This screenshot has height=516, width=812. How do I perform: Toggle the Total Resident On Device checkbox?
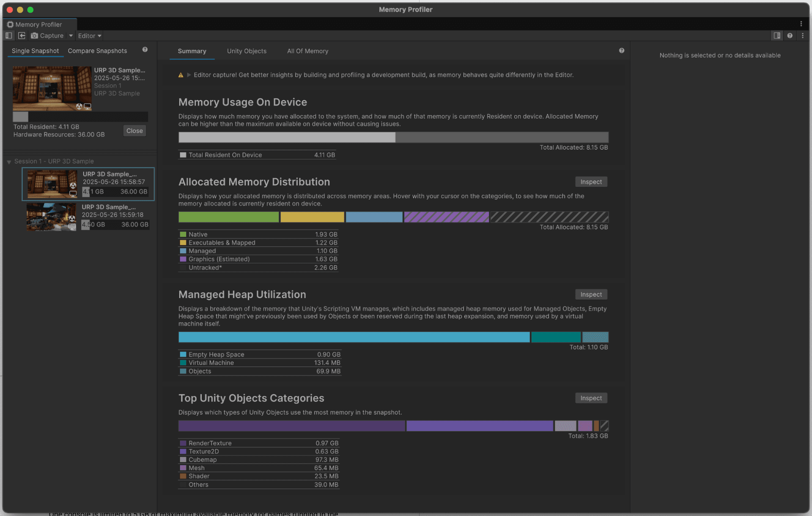pos(183,155)
